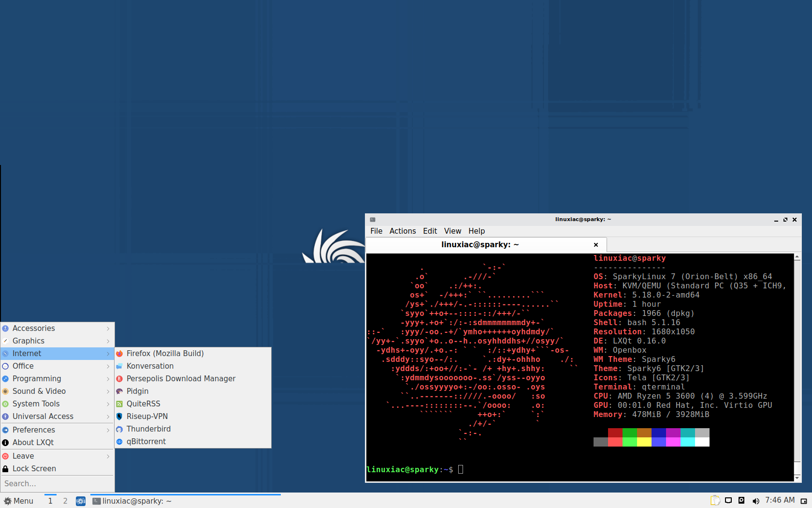This screenshot has width=812, height=508.
Task: Click the Pidgin messenger icon
Action: (119, 391)
